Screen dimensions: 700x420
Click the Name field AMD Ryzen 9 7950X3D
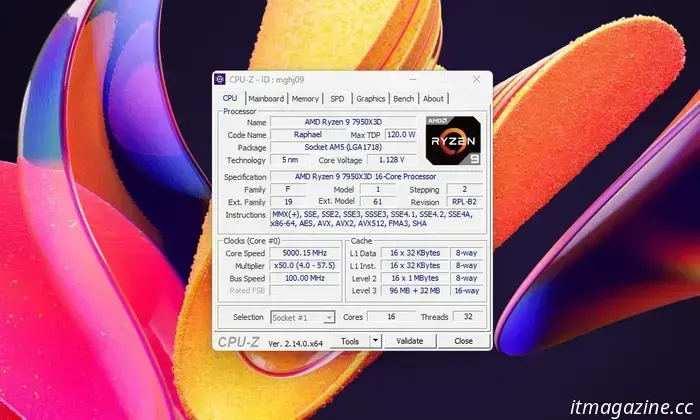(x=343, y=122)
